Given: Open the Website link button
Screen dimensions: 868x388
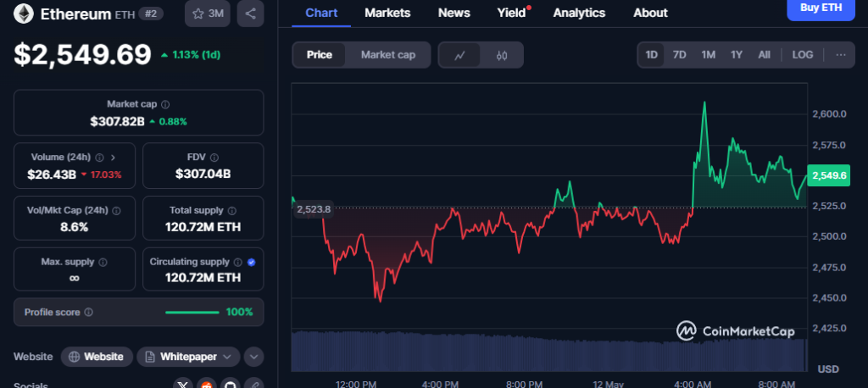Looking at the screenshot, I should pos(97,357).
